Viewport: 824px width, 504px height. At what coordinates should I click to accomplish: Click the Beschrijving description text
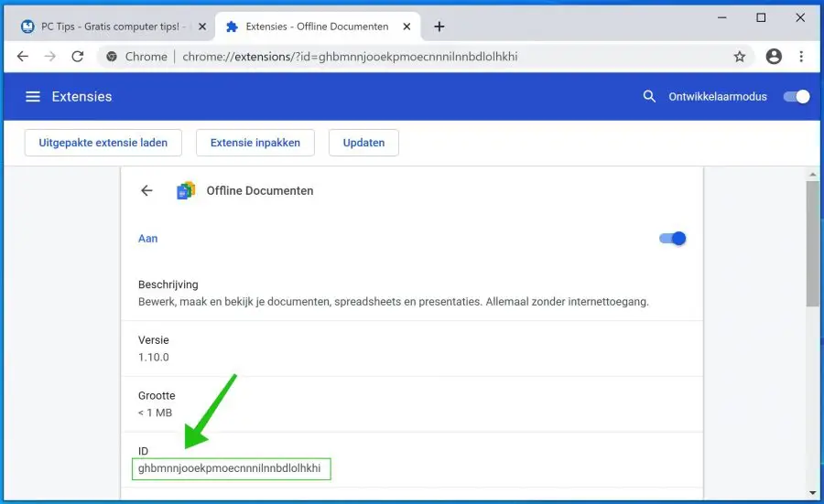[x=393, y=302]
